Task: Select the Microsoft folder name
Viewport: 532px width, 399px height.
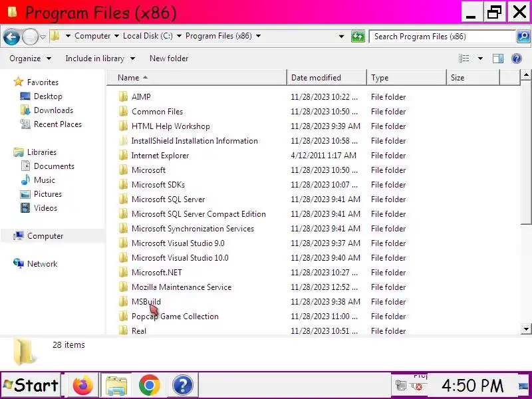Action: click(148, 170)
